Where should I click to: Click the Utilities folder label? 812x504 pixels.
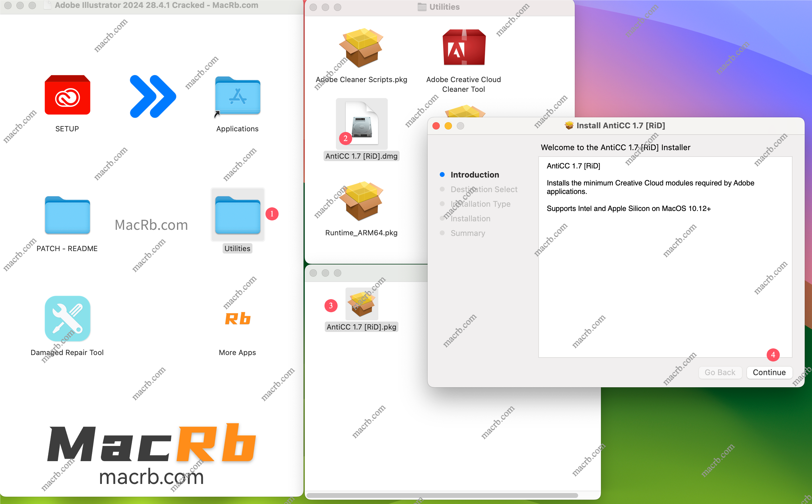point(238,249)
